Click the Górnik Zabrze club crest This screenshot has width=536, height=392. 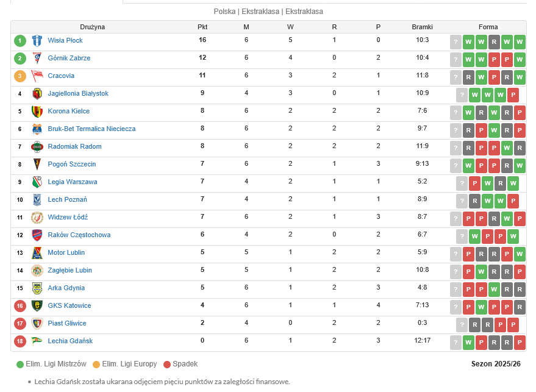click(37, 59)
